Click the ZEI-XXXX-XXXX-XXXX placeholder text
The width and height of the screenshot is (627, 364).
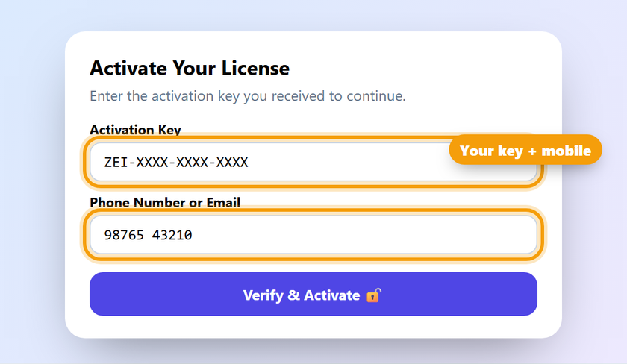[176, 162]
